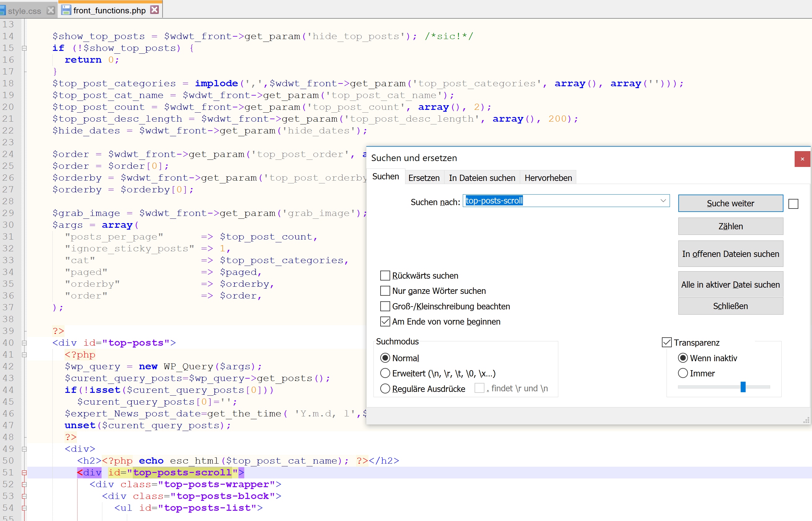Click the save icon on front_functions.php tab
The height and width of the screenshot is (521, 812).
pyautogui.click(x=66, y=10)
